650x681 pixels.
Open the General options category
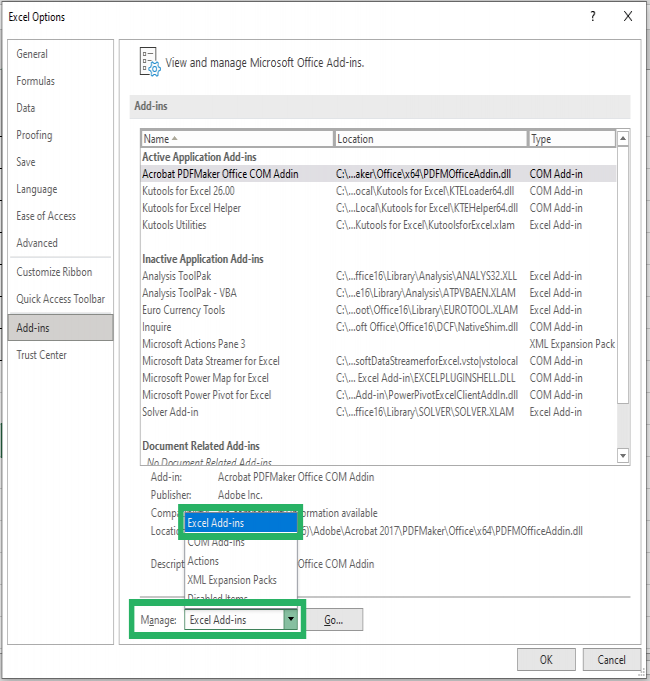(32, 54)
